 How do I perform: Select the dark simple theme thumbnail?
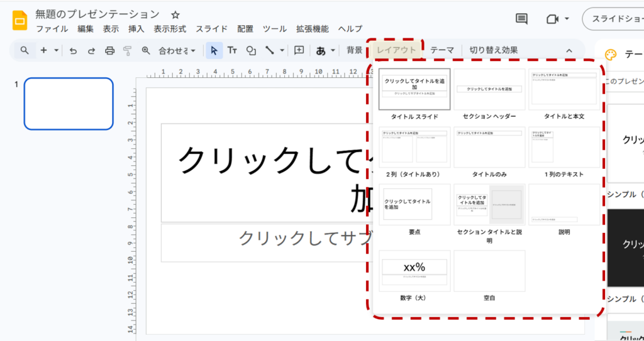(626, 248)
